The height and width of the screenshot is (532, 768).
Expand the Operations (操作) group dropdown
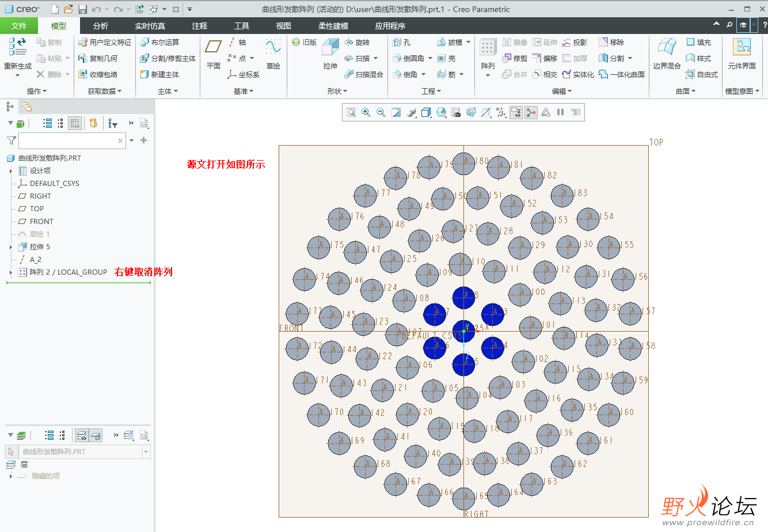click(x=37, y=91)
